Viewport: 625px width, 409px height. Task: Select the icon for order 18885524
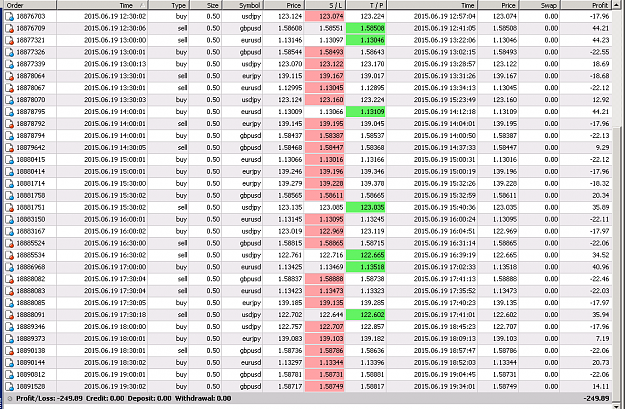[9, 244]
